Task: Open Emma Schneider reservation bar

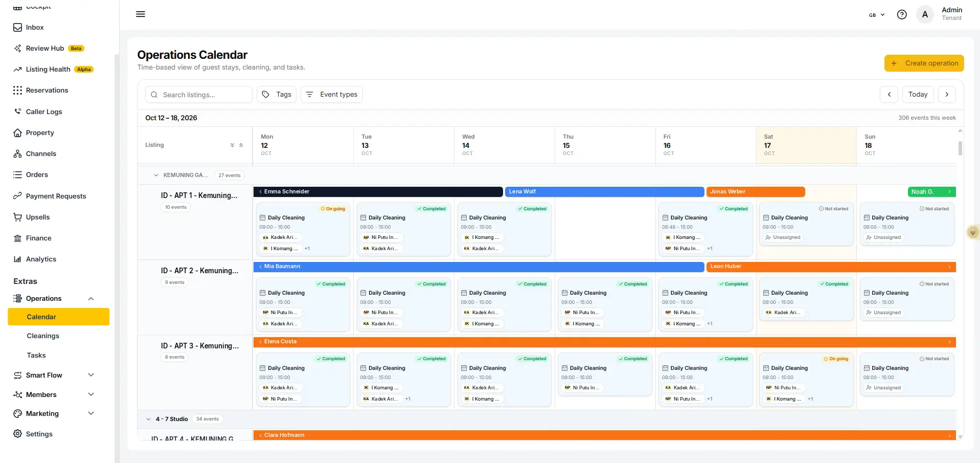Action: (378, 191)
